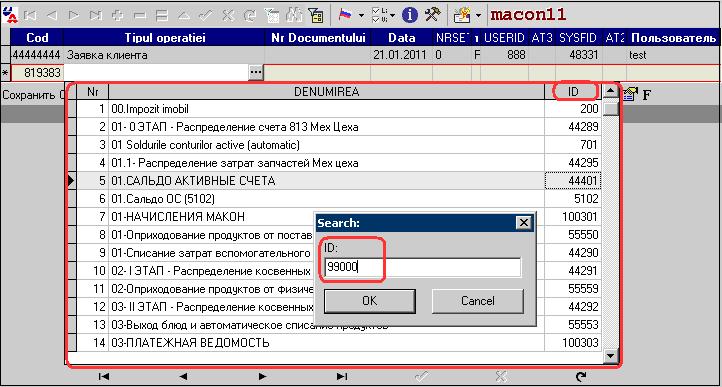Click the ellipsis lookup button in new row

(256, 73)
